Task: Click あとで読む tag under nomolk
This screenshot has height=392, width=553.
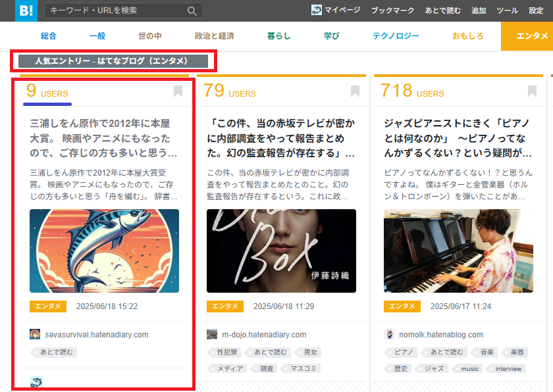Action: (444, 352)
